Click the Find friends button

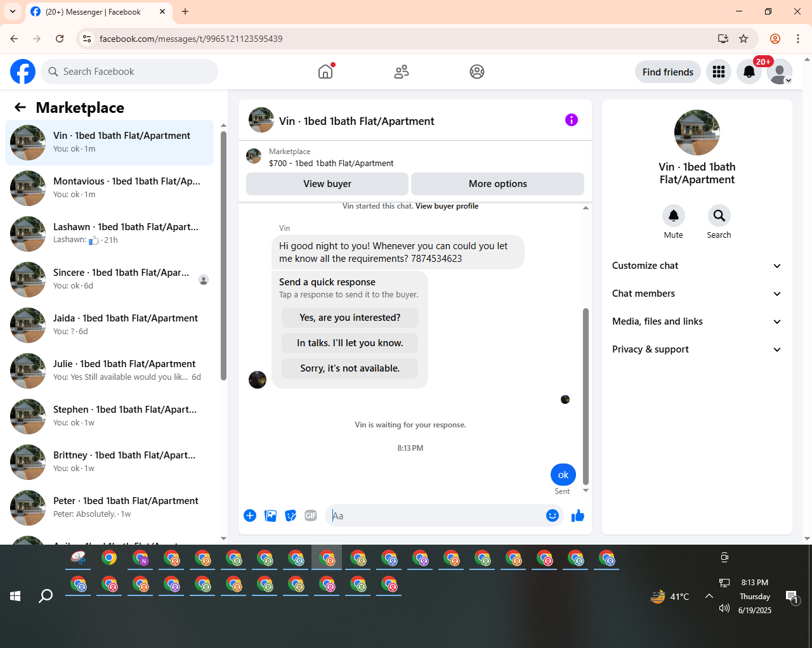[x=668, y=72]
